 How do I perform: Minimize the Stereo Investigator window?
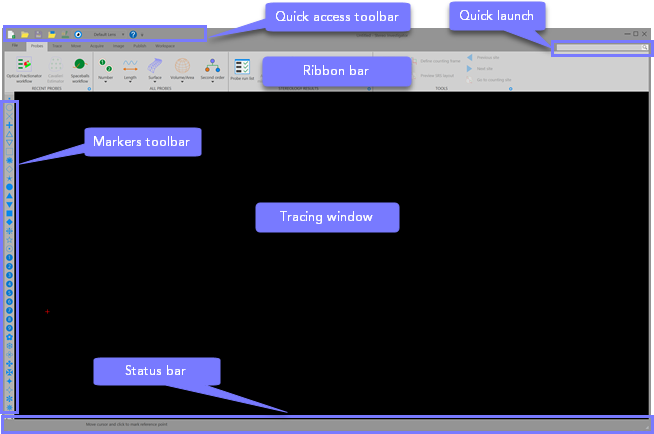pyautogui.click(x=627, y=34)
